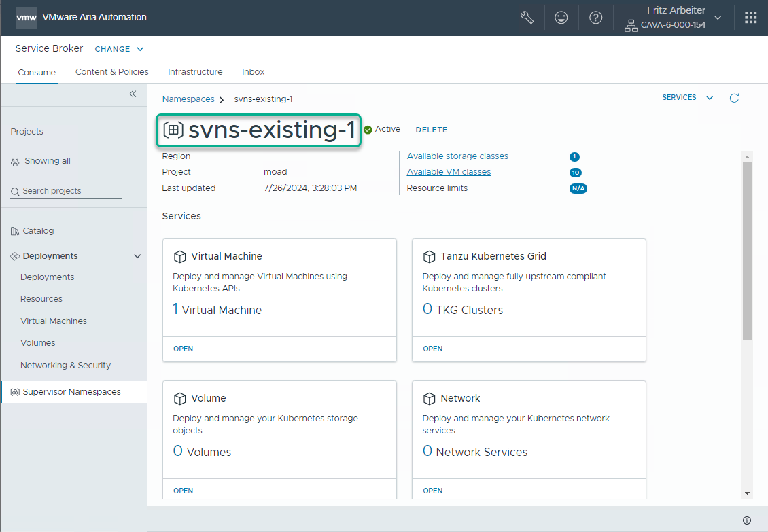The height and width of the screenshot is (532, 768).
Task: Click the Projects sidebar heading
Action: (27, 131)
